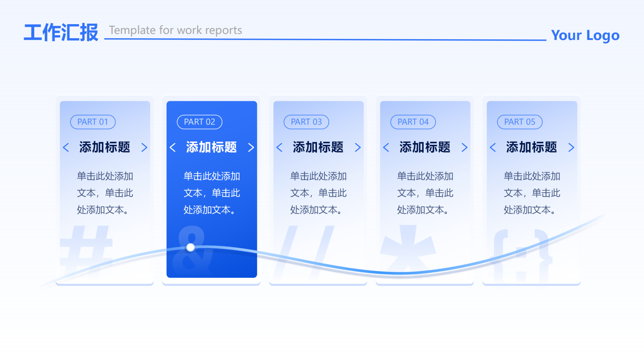Select the PART 03 pill label
Viewport: 644px width, 362px height.
[306, 122]
